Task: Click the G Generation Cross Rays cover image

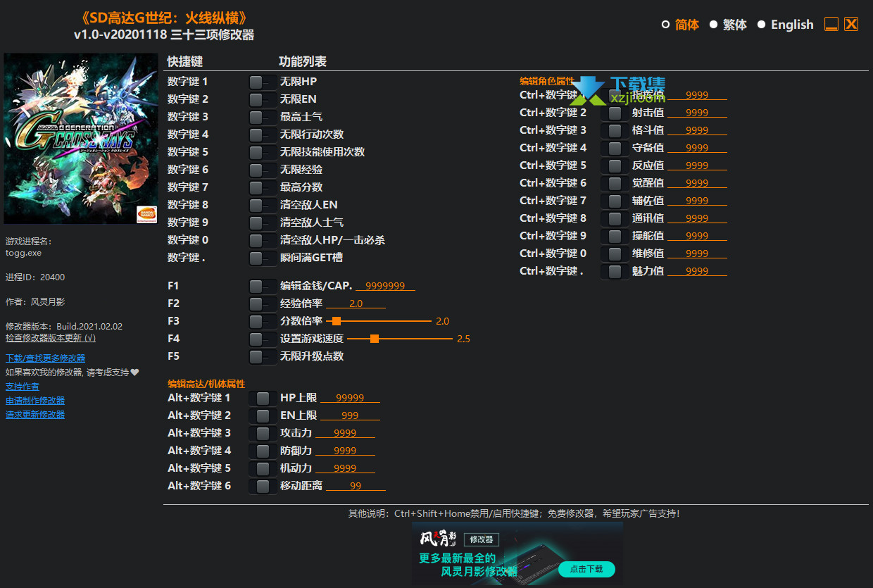Action: click(x=81, y=139)
